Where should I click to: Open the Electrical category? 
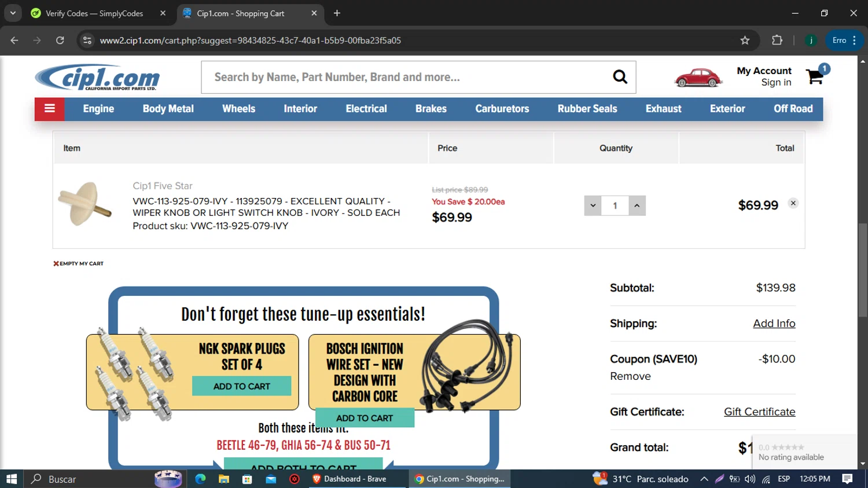366,109
